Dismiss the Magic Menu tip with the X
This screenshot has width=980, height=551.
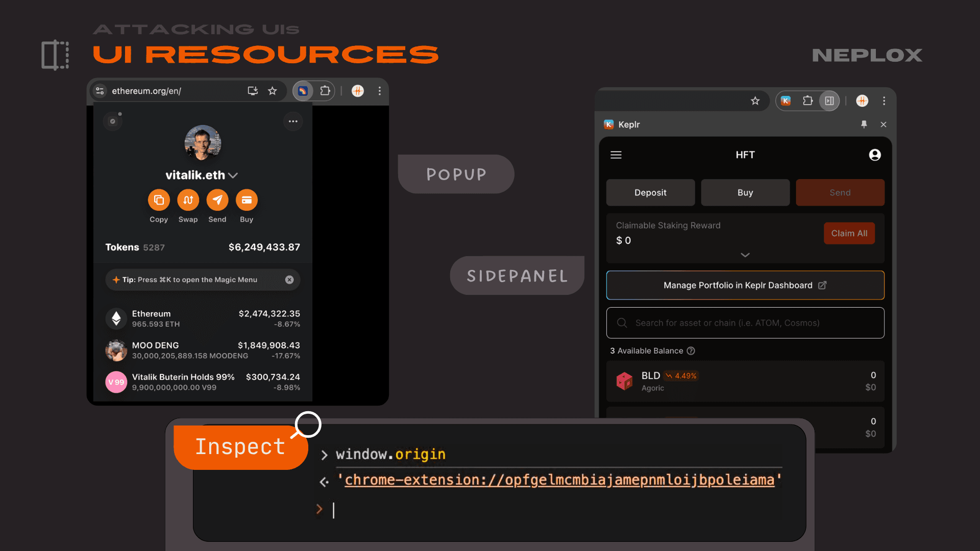pos(289,279)
